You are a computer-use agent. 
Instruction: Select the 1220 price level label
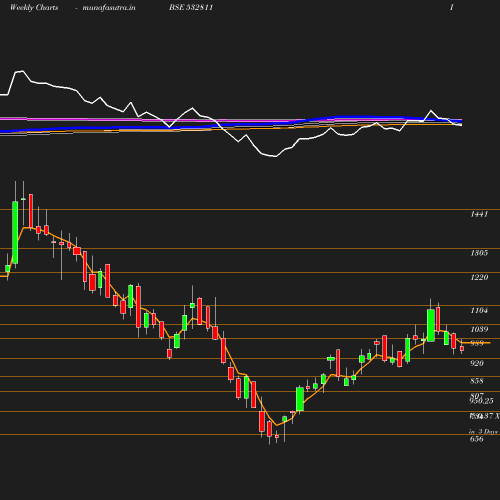479,277
